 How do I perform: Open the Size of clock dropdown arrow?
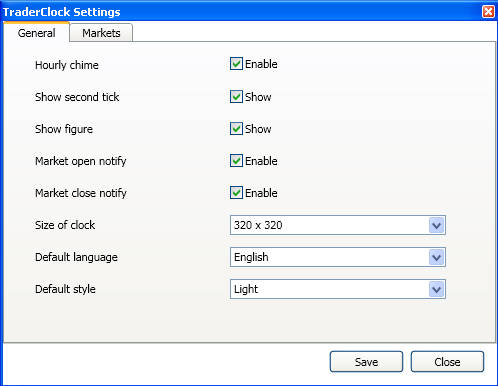click(436, 225)
